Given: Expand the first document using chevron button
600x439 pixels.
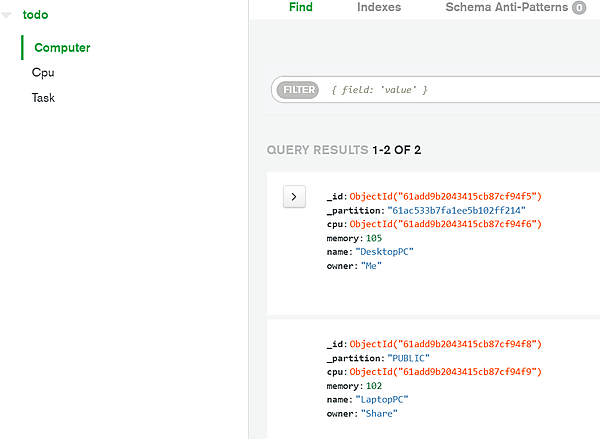Looking at the screenshot, I should (x=293, y=197).
